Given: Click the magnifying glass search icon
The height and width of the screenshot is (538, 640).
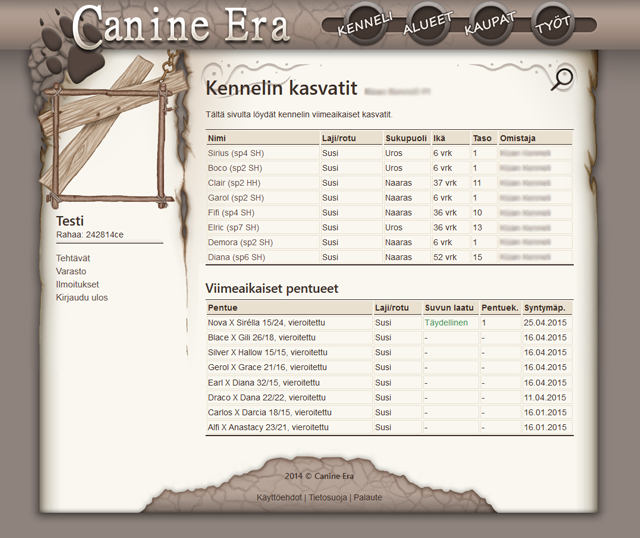Looking at the screenshot, I should pyautogui.click(x=563, y=80).
